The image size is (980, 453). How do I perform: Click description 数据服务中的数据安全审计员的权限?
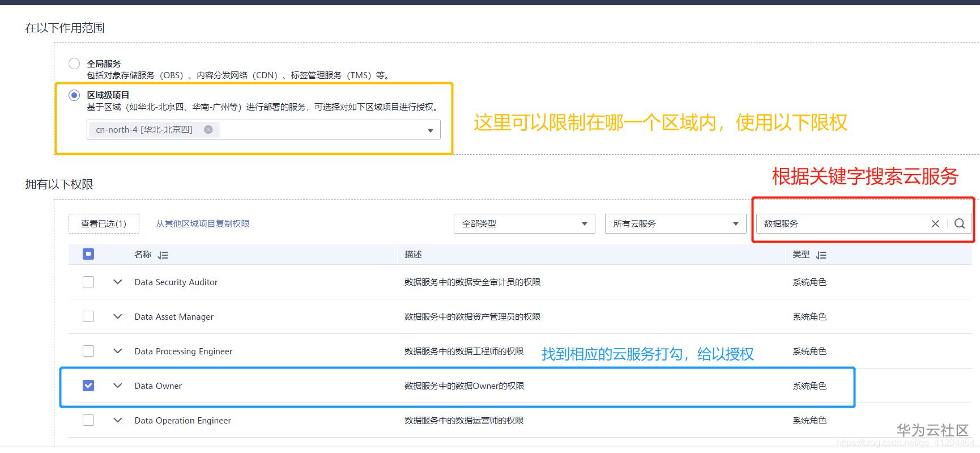coord(472,282)
